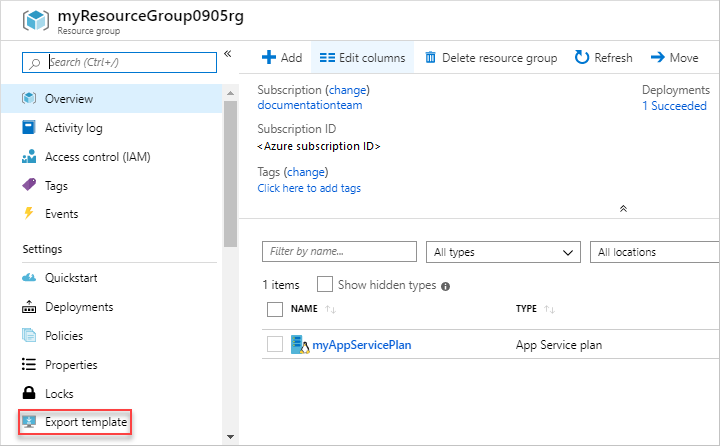
Task: Open the All locations dropdown
Action: (655, 252)
